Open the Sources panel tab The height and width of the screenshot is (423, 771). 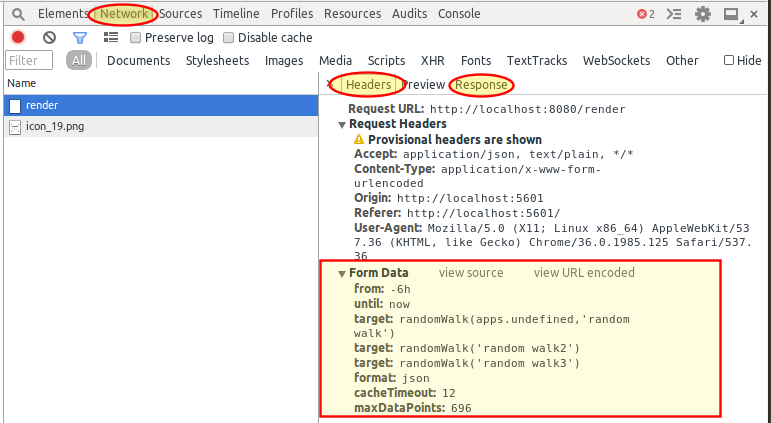(x=180, y=14)
